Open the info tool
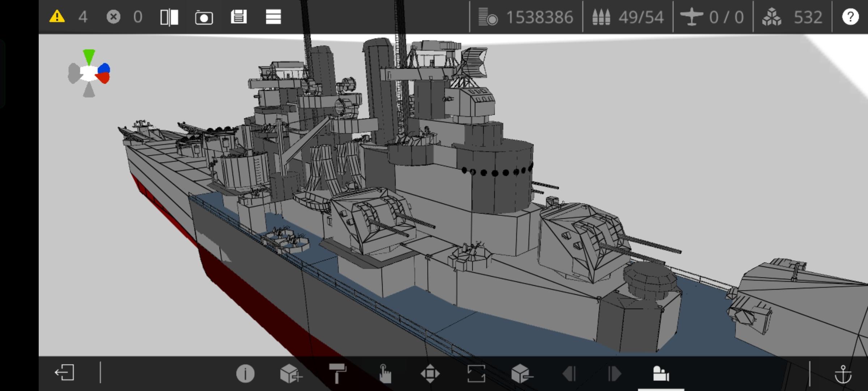The image size is (868, 391). coord(245,373)
